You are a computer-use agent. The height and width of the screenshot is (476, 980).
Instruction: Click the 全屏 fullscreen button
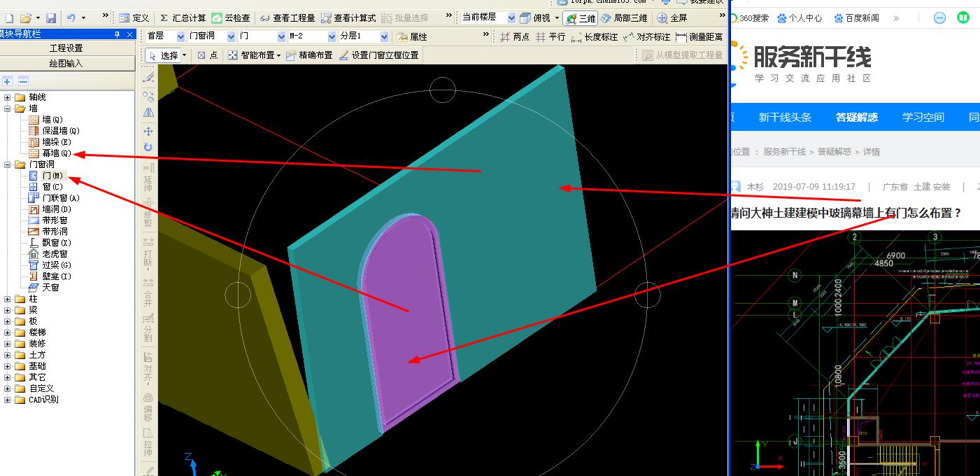672,17
